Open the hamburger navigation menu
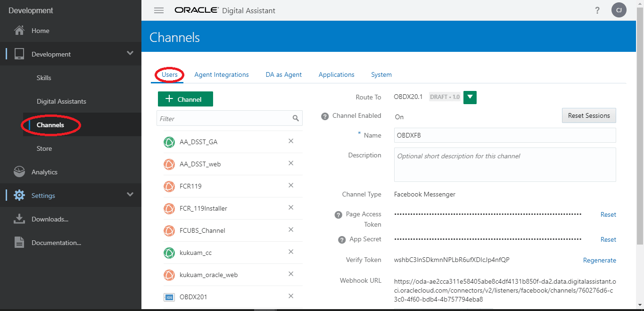 pyautogui.click(x=159, y=10)
